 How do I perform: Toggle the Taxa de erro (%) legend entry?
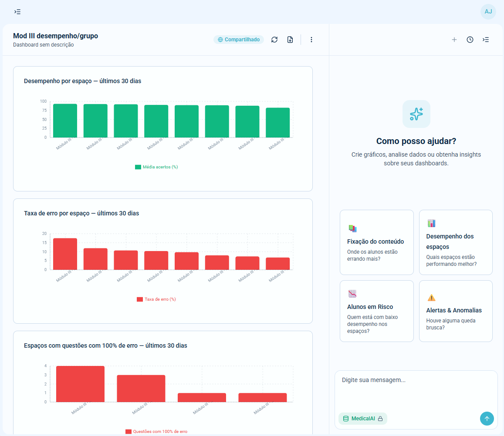coord(156,299)
